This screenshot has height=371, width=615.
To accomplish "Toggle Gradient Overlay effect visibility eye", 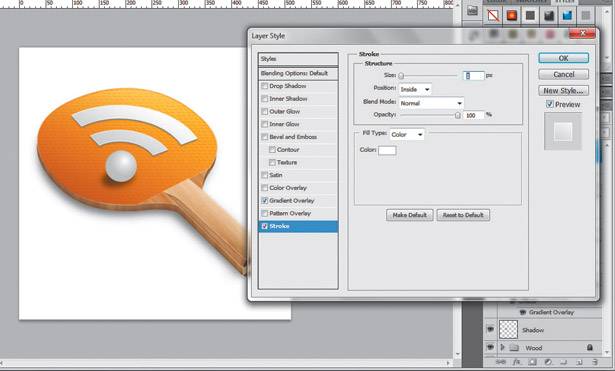I will point(522,312).
